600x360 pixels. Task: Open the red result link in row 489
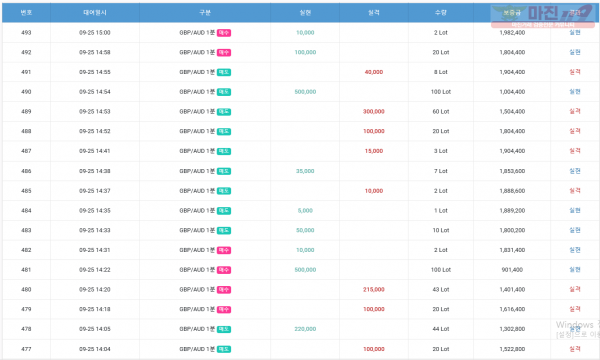coord(575,111)
